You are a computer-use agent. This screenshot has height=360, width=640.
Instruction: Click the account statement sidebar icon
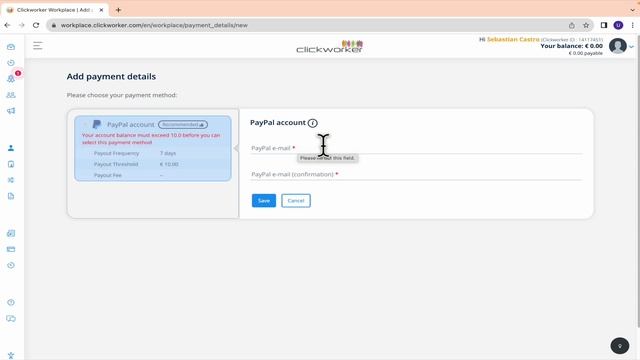click(11, 233)
